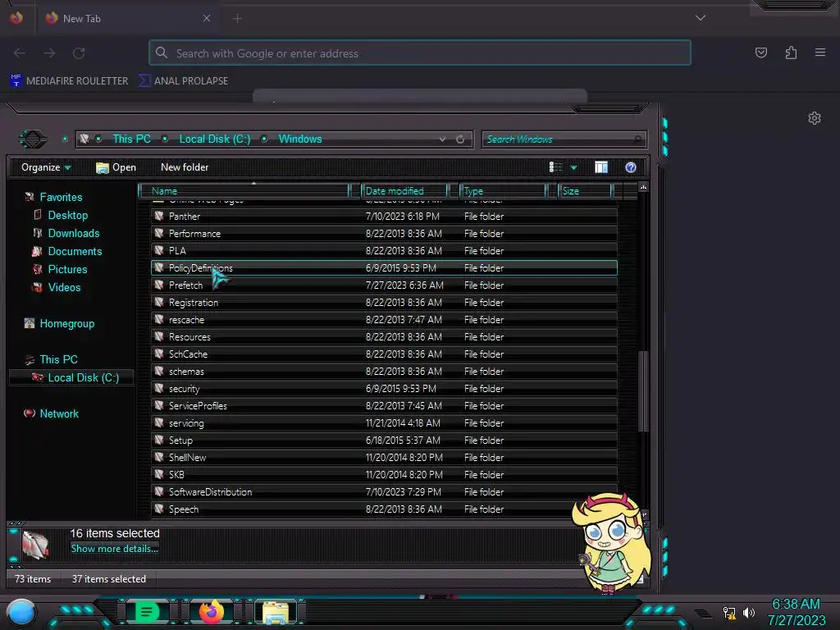
Task: Select Homegroup in the navigation pane
Action: 66,323
